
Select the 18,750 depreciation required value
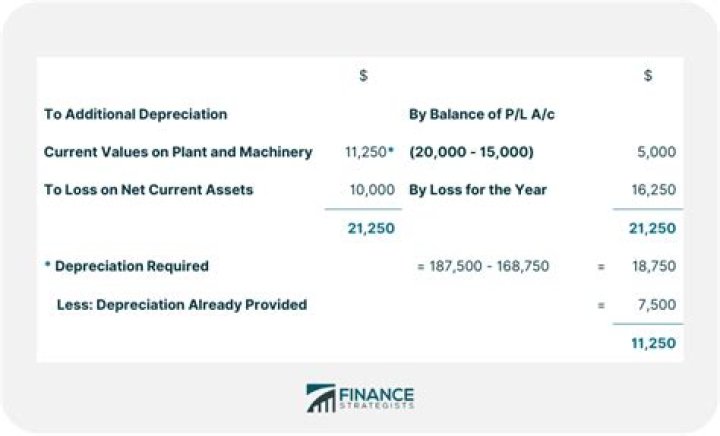654,266
